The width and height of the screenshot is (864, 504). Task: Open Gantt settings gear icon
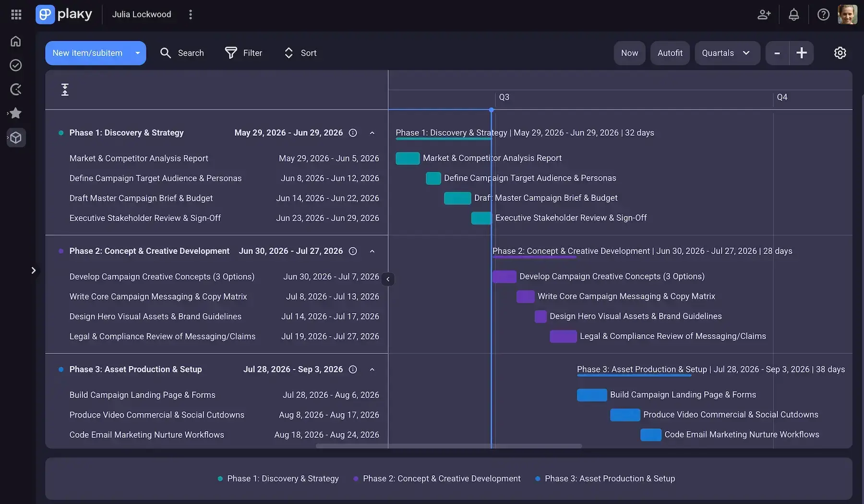click(x=840, y=53)
